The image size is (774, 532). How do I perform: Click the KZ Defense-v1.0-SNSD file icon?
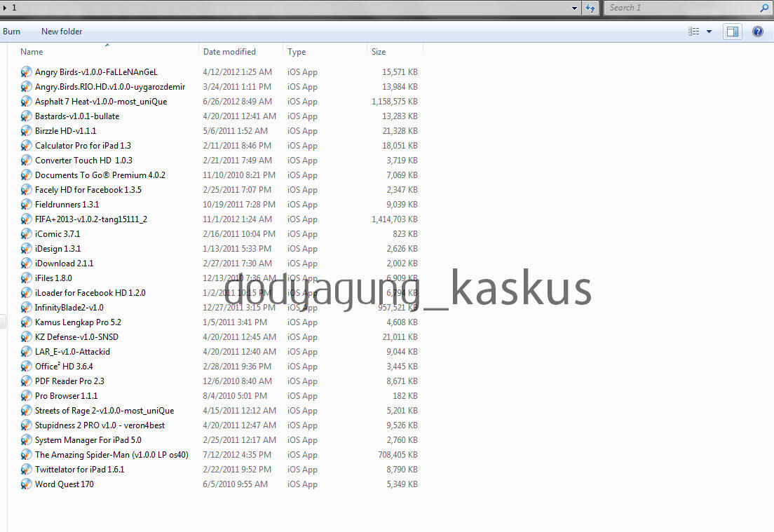(26, 337)
